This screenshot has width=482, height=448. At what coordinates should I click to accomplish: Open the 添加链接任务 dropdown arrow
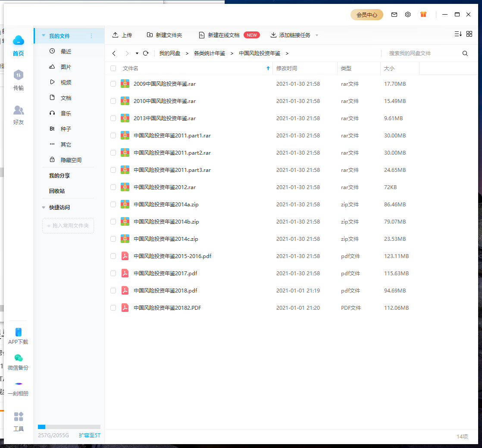pos(316,35)
